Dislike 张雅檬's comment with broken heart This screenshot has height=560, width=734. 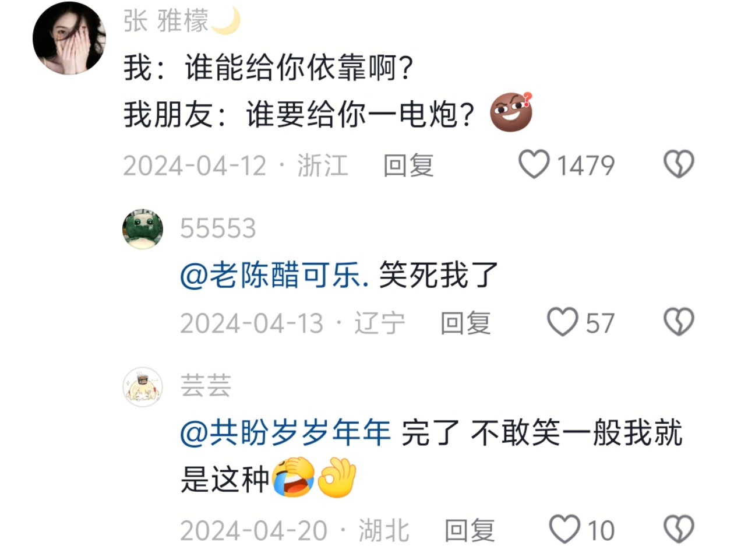[x=679, y=164]
